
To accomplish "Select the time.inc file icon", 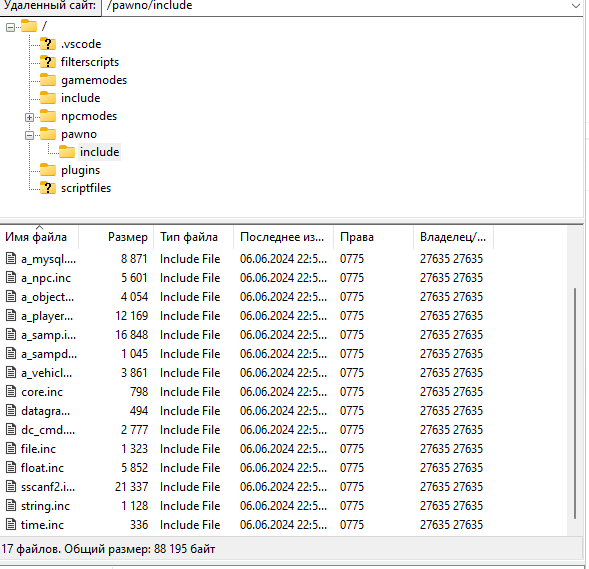I will (11, 524).
